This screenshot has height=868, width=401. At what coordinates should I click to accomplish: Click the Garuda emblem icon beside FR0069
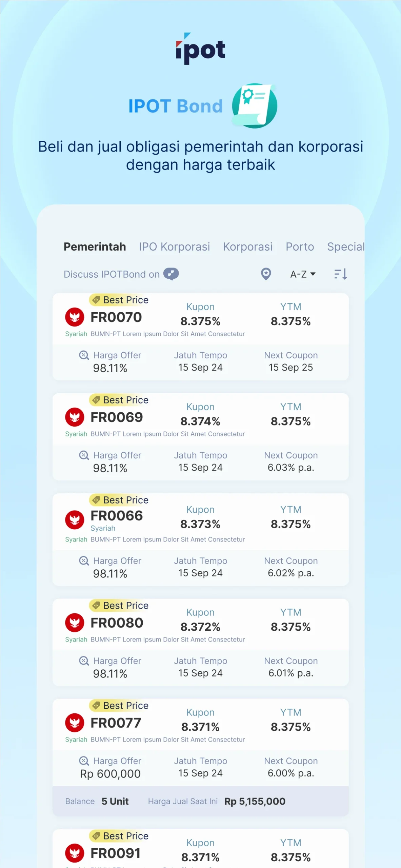75,417
